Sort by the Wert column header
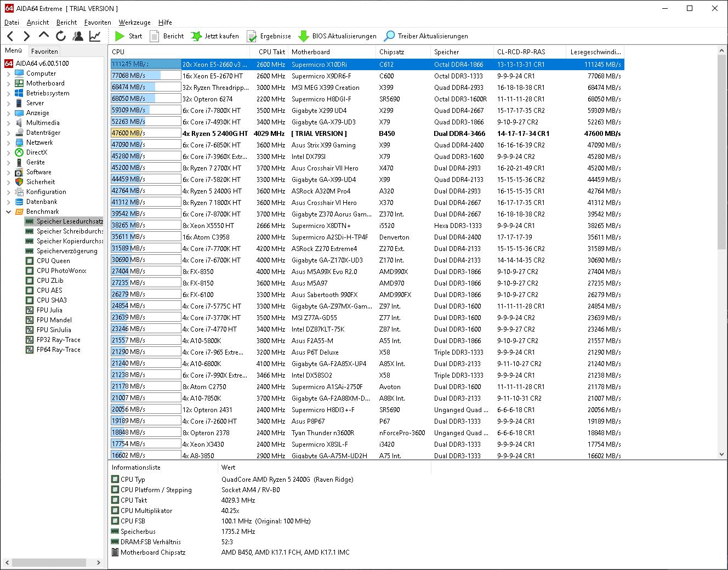 point(325,468)
